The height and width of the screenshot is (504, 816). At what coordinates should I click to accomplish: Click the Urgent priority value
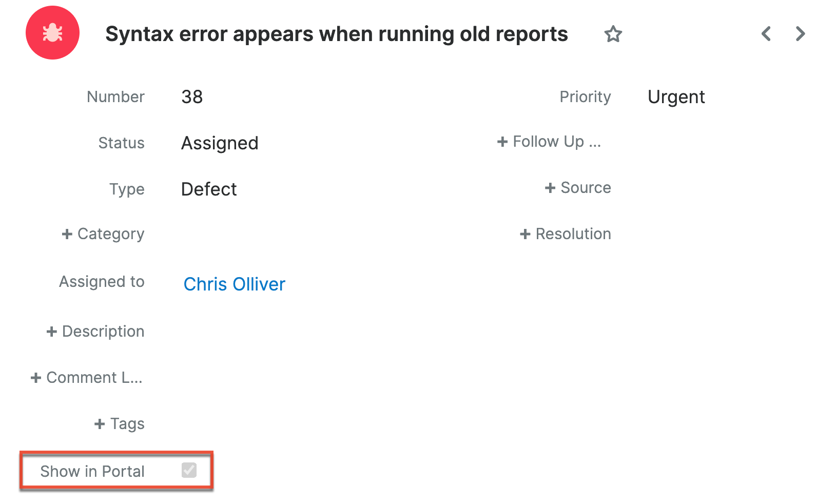coord(676,97)
